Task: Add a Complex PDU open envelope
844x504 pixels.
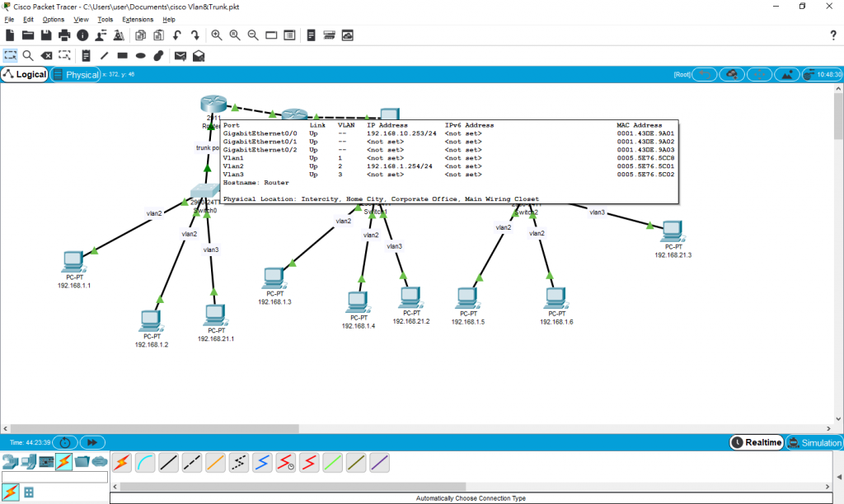Action: click(x=199, y=55)
